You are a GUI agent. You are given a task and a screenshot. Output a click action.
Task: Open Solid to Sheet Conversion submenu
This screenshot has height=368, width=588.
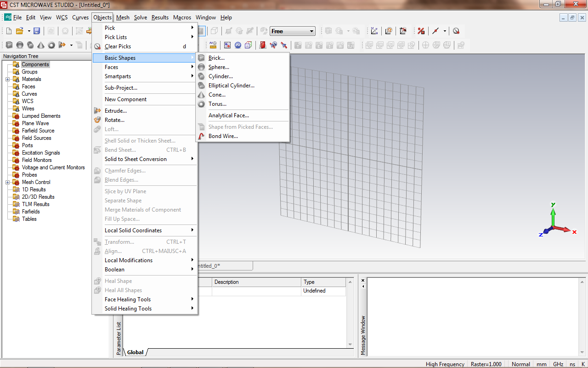click(x=145, y=159)
